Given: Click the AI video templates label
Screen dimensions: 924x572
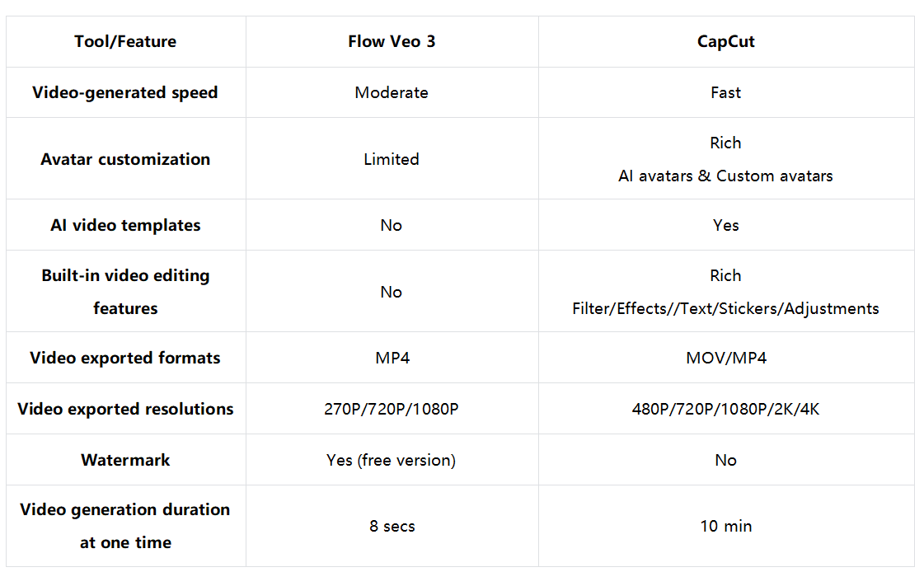Looking at the screenshot, I should coord(125,225).
